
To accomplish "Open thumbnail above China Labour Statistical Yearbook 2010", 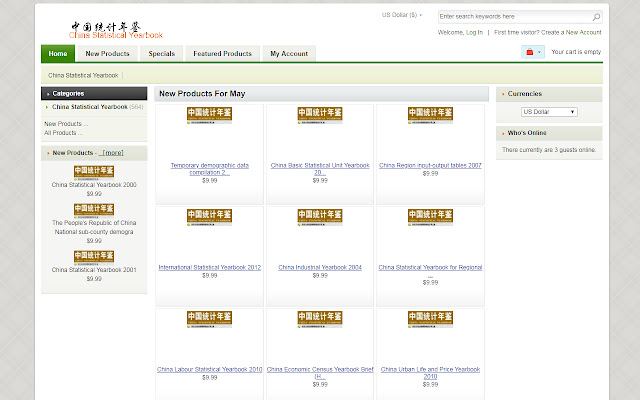I will [x=209, y=319].
